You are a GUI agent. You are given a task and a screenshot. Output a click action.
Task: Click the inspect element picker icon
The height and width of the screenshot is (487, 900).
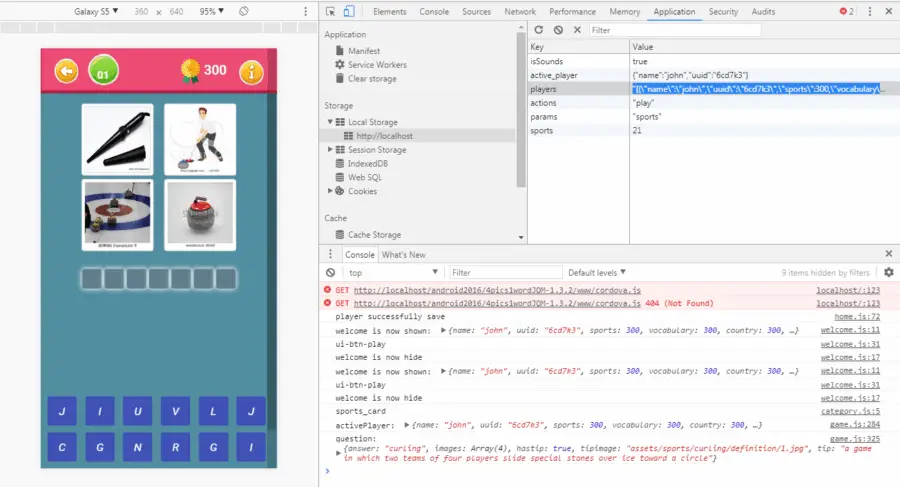coord(330,12)
